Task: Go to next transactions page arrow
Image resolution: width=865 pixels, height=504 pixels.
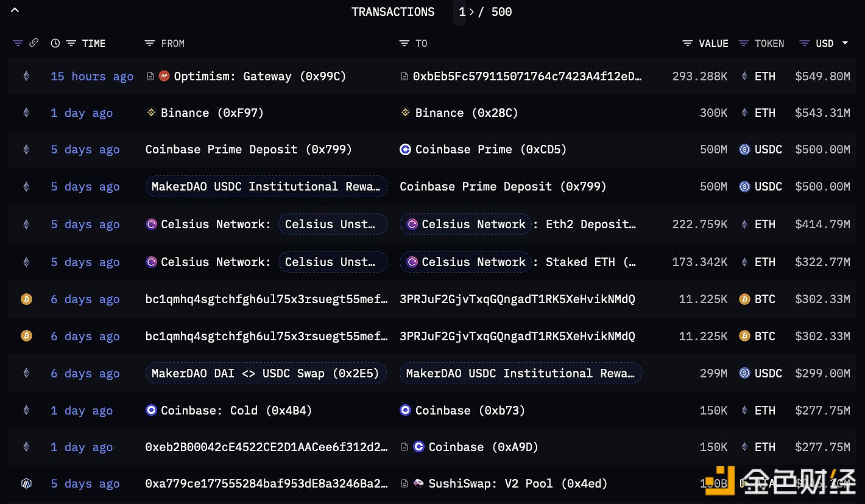Action: [x=471, y=12]
